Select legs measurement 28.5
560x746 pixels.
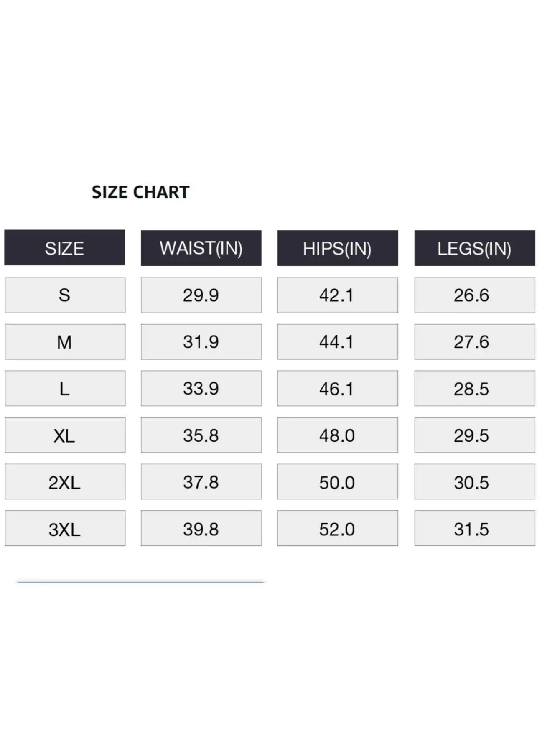point(474,389)
